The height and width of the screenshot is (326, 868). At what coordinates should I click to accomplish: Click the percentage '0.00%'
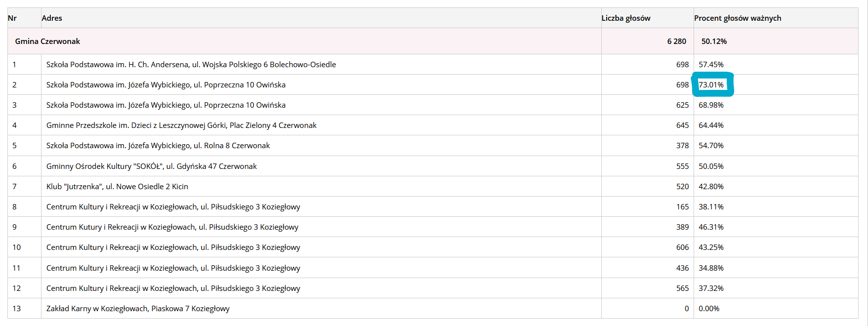[x=709, y=309]
